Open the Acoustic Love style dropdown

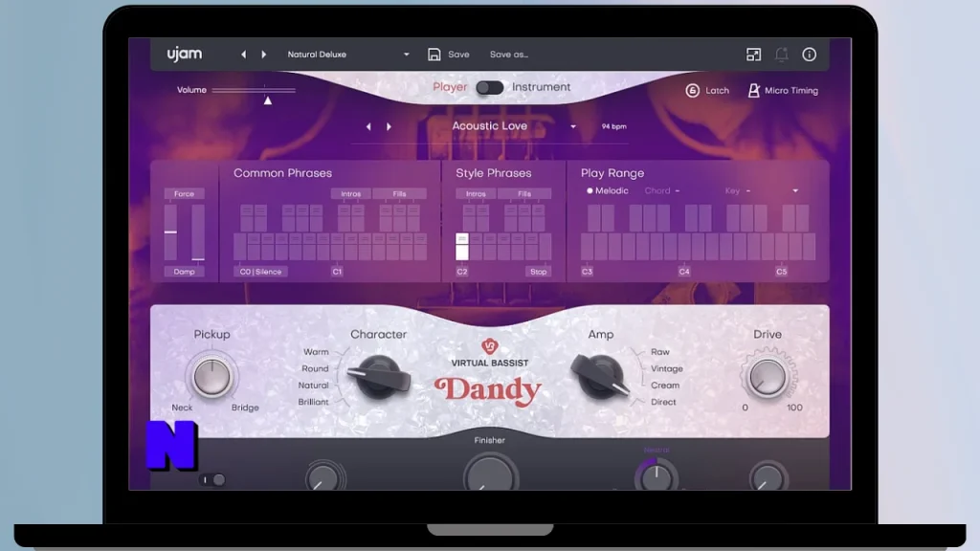pos(573,127)
